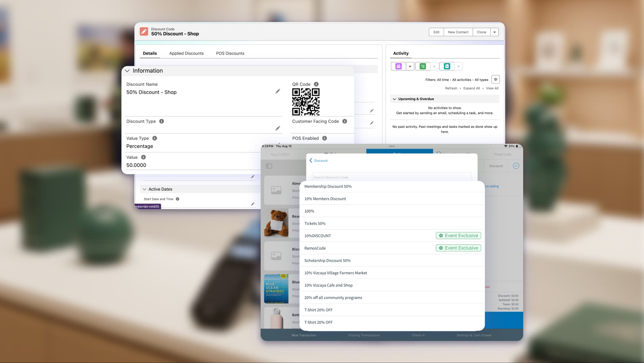The height and width of the screenshot is (363, 644).
Task: Create a new event with the purple calendar icon
Action: pyautogui.click(x=398, y=66)
